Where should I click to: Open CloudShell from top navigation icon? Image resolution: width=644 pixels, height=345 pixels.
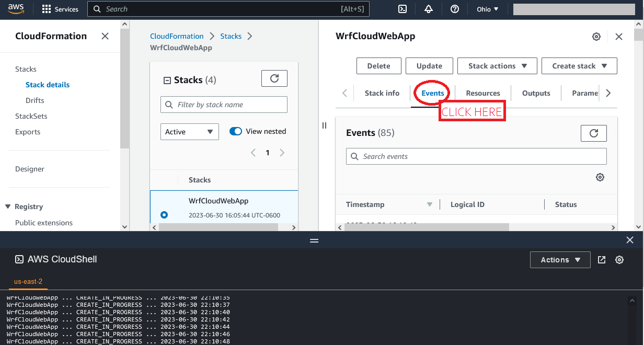[x=402, y=9]
